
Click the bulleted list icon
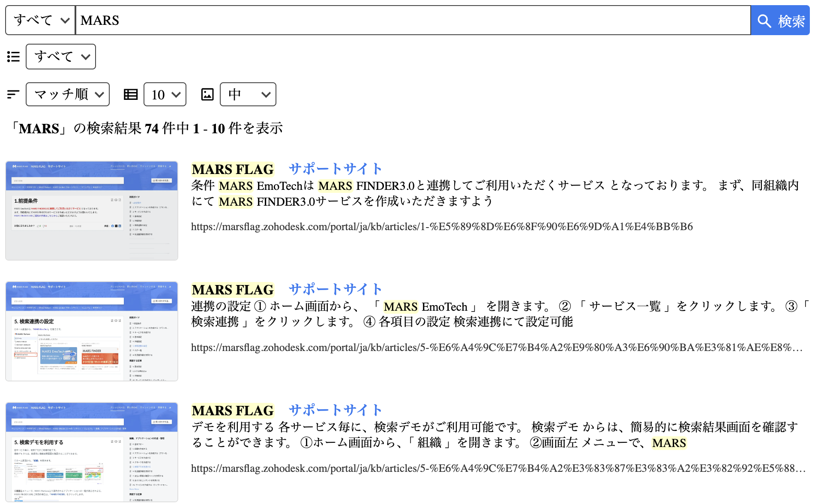point(14,57)
